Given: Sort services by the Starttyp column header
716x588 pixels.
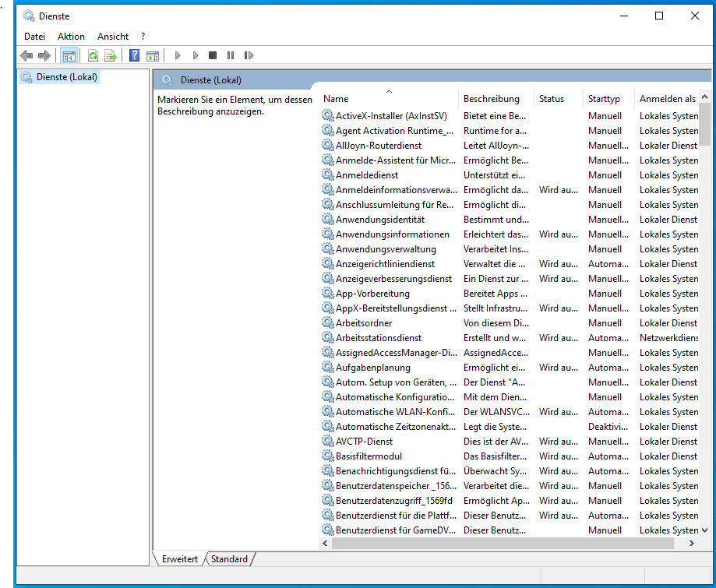Looking at the screenshot, I should coord(604,99).
